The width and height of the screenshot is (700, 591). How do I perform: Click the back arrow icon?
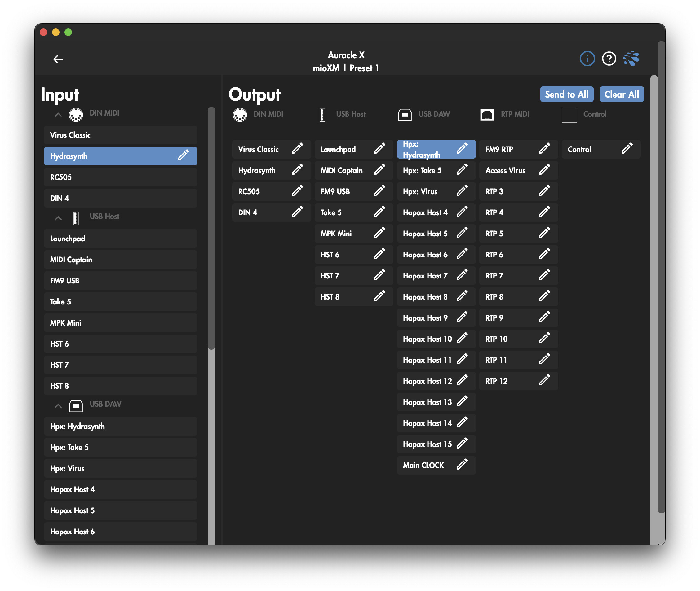point(58,59)
